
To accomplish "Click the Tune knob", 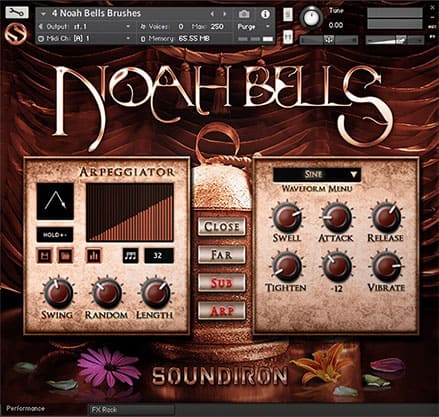I will coord(311,17).
